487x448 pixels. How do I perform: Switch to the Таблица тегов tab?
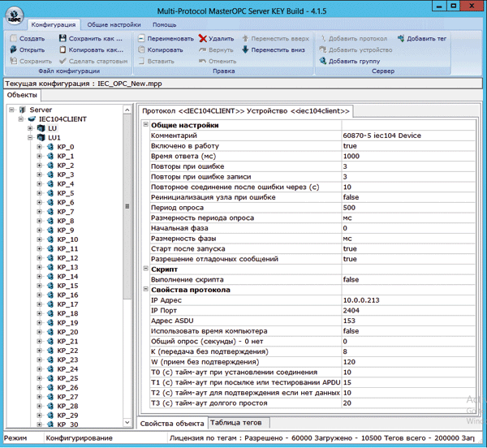[x=238, y=423]
